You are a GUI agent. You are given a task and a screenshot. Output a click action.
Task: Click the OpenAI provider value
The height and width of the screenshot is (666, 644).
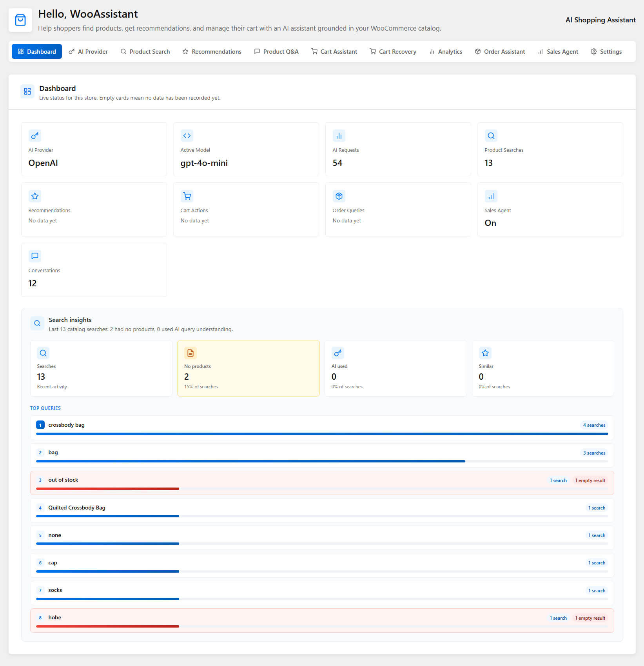point(43,163)
